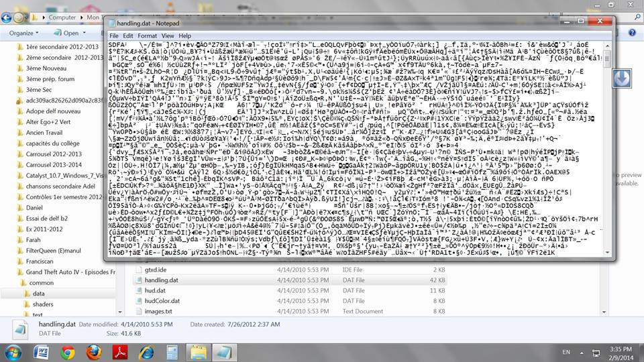
Task: Select Grand Theft Auto IV - Episodes folder
Action: pyautogui.click(x=66, y=271)
